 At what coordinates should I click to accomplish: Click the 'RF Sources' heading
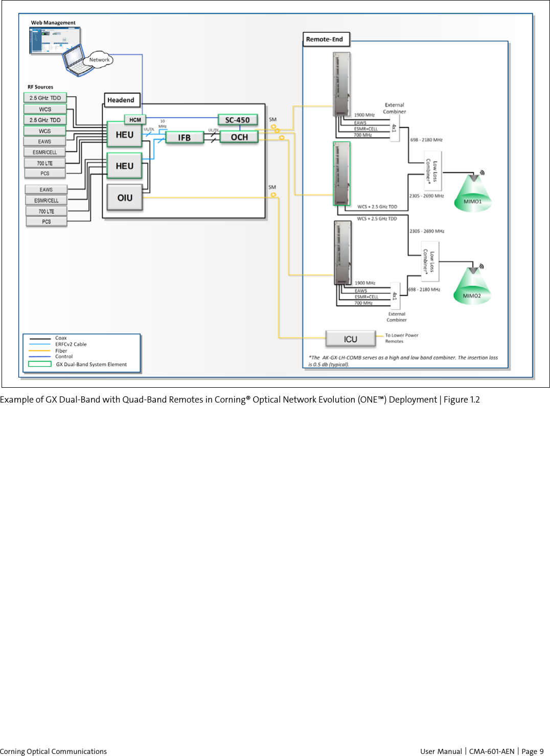tap(40, 87)
